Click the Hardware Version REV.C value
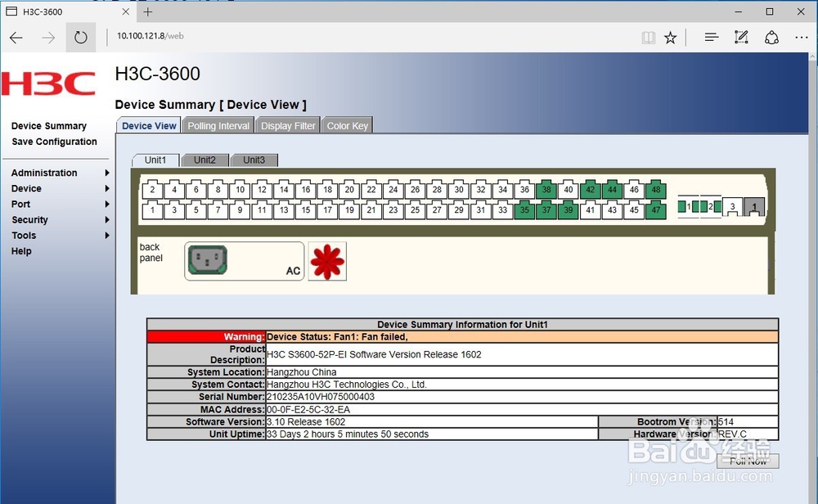This screenshot has width=818, height=504. coord(732,434)
